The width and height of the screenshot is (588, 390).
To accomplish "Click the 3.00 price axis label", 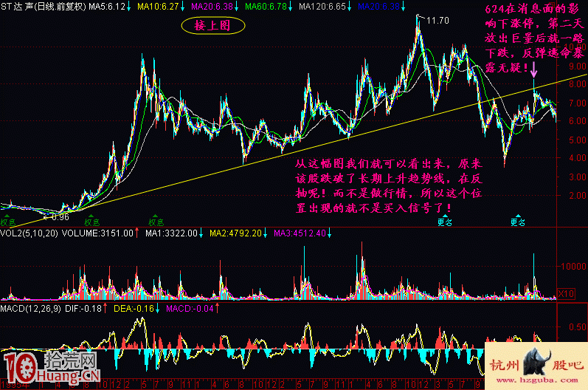I will (578, 177).
